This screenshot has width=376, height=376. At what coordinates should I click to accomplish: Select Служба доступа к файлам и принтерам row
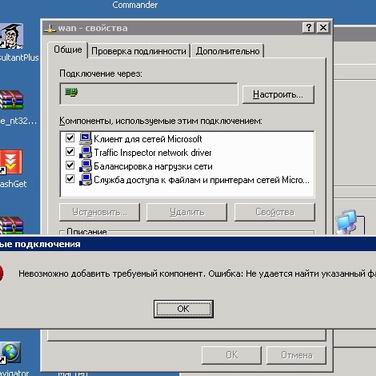click(202, 180)
